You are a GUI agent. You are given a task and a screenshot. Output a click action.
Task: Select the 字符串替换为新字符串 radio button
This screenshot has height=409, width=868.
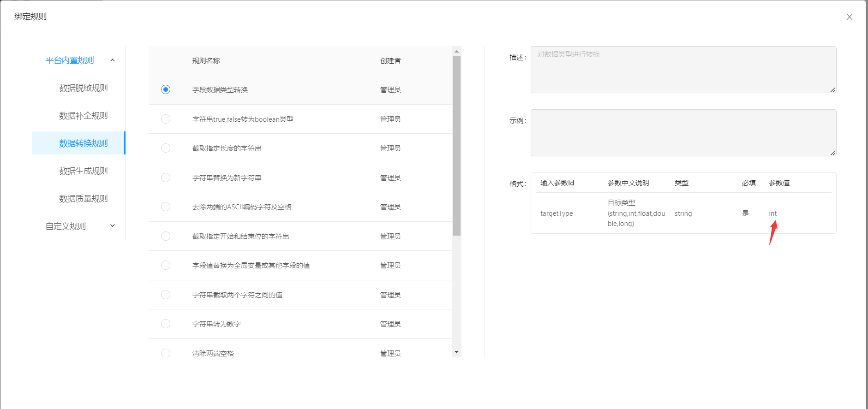[166, 178]
